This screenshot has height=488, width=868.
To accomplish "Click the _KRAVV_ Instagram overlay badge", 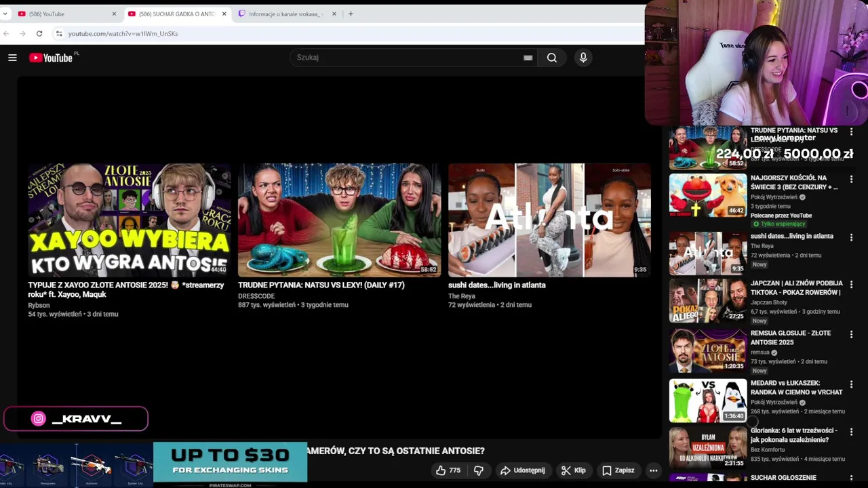I will pyautogui.click(x=76, y=419).
